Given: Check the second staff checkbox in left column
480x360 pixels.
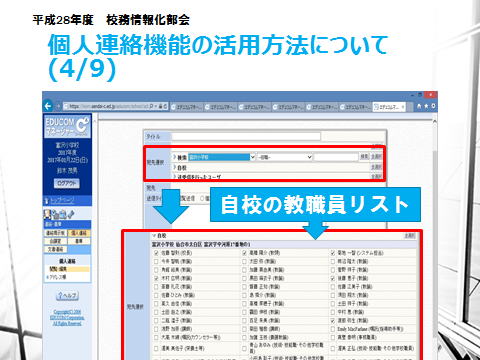Looking at the screenshot, I should (156, 261).
